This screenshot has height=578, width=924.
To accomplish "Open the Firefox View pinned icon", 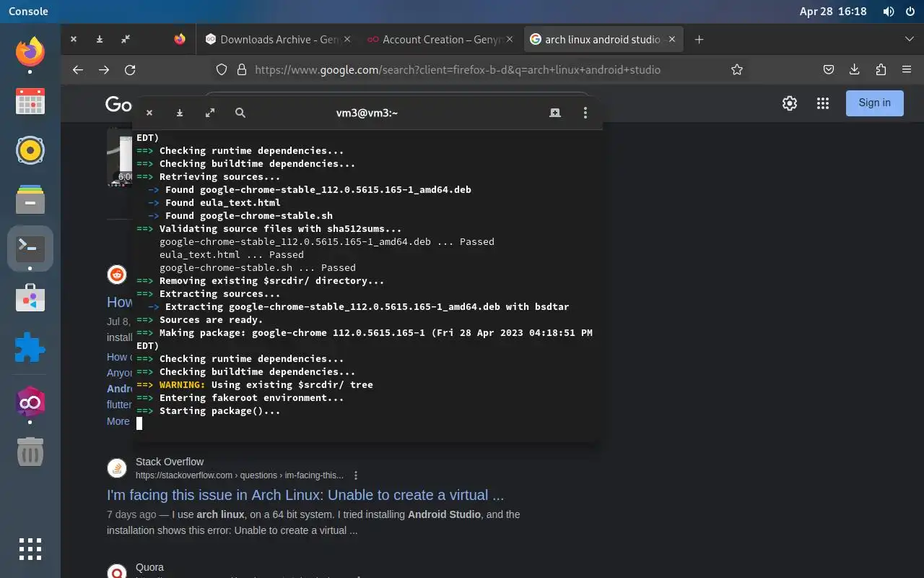I will point(180,40).
